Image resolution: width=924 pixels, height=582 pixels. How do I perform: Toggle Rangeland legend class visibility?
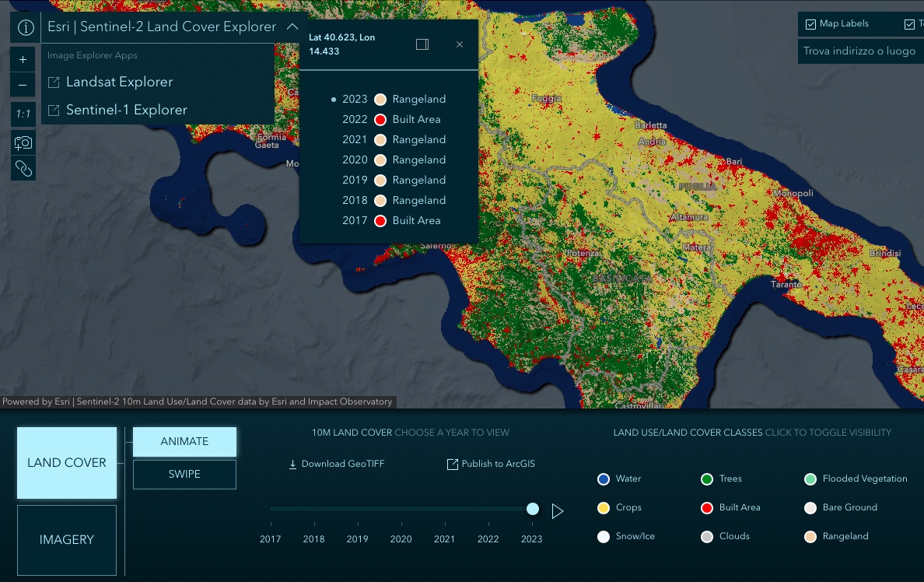(x=836, y=537)
